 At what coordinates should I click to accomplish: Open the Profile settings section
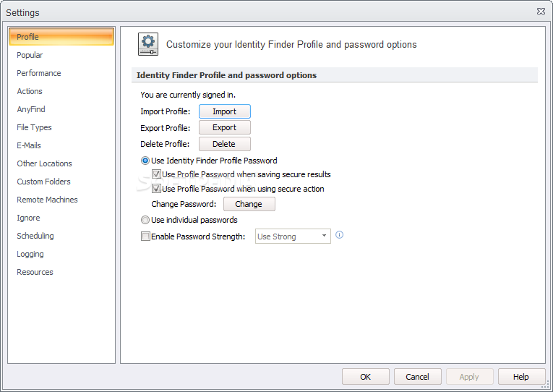pyautogui.click(x=61, y=37)
